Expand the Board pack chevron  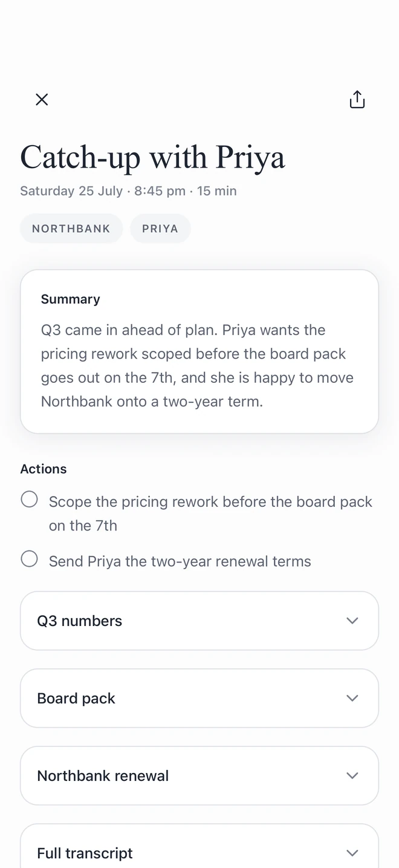352,698
